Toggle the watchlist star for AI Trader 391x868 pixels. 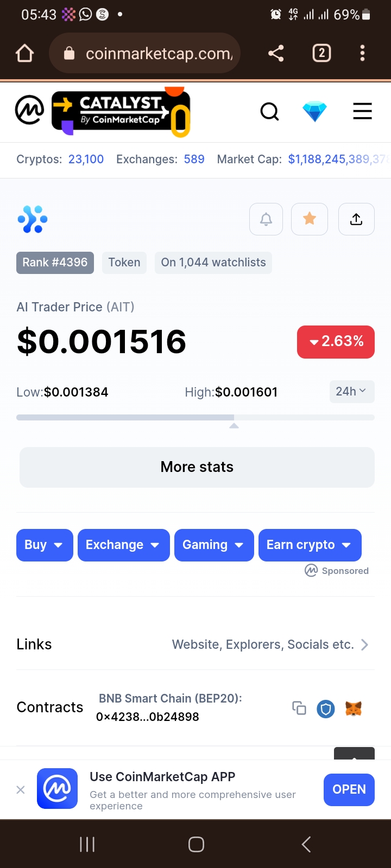tap(310, 219)
